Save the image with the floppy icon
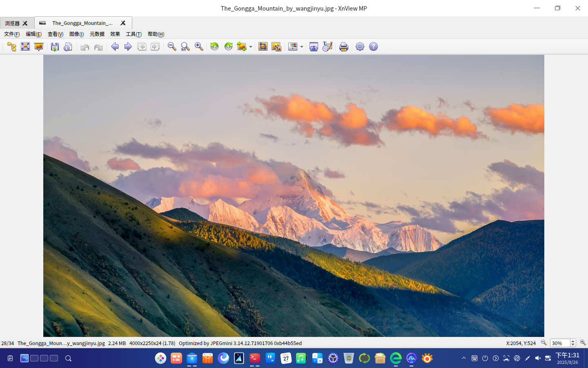Image resolution: width=588 pixels, height=368 pixels. pyautogui.click(x=55, y=47)
